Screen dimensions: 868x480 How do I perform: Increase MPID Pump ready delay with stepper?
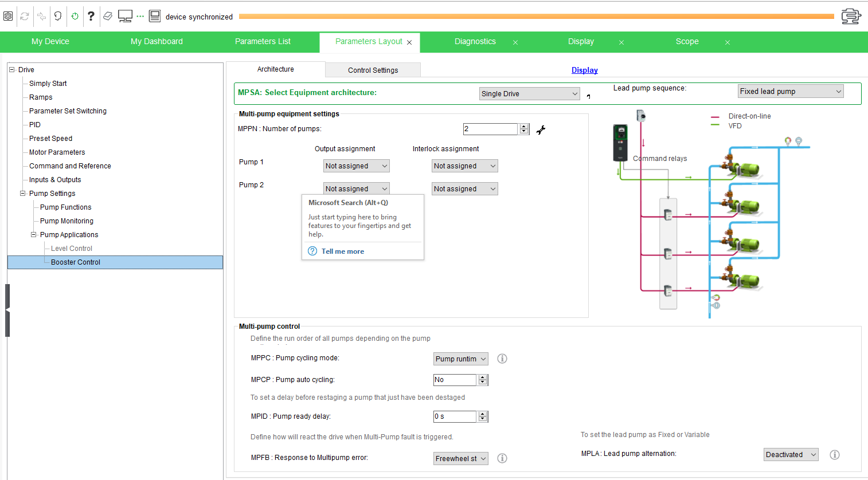coord(483,414)
